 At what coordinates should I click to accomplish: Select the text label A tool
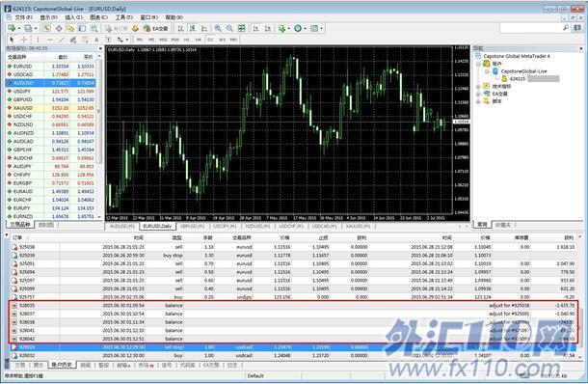[96, 40]
